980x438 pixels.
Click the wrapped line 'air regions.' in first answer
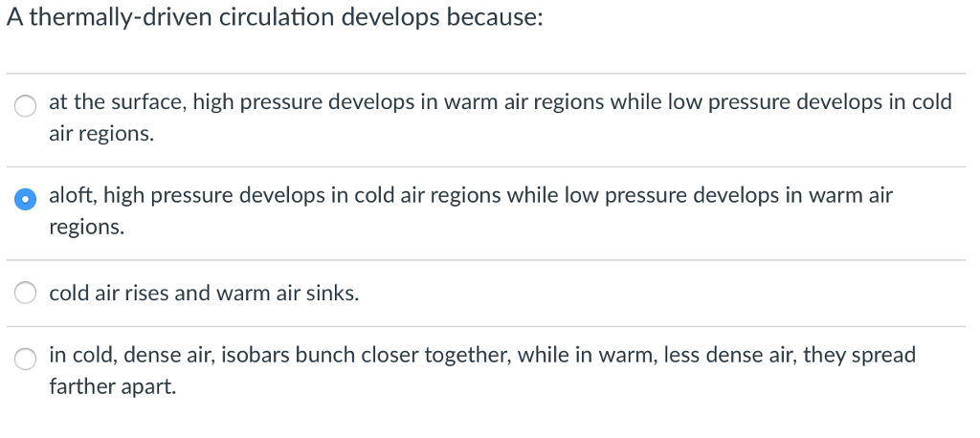coord(100,134)
